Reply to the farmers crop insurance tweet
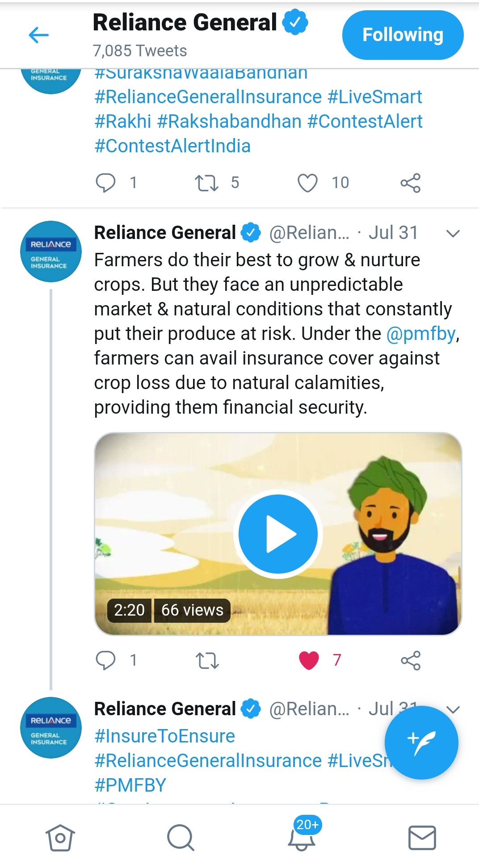 click(106, 660)
